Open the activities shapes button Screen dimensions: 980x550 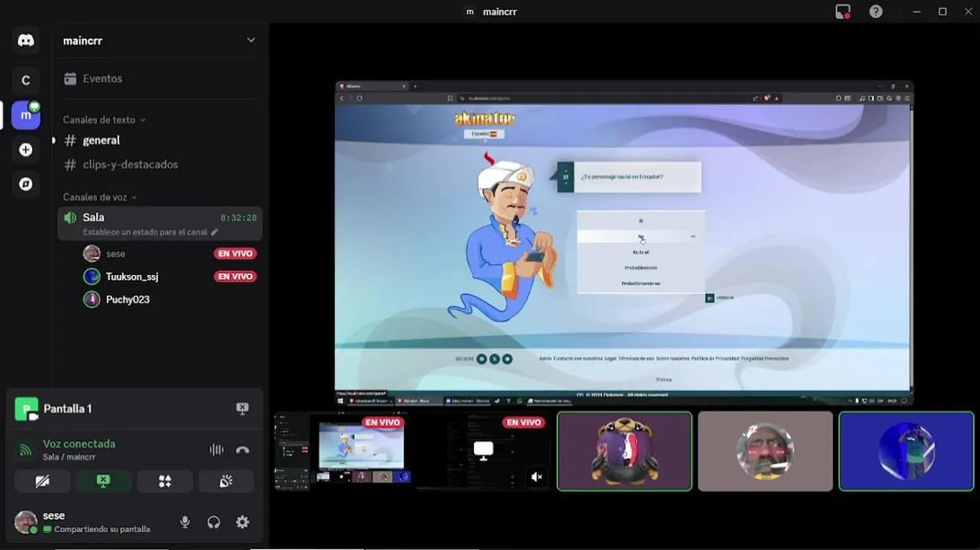165,481
